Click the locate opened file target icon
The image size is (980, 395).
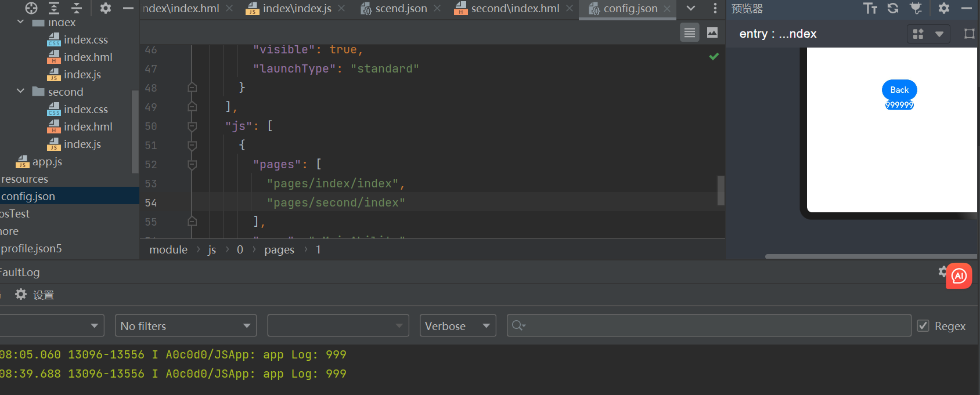pos(31,8)
